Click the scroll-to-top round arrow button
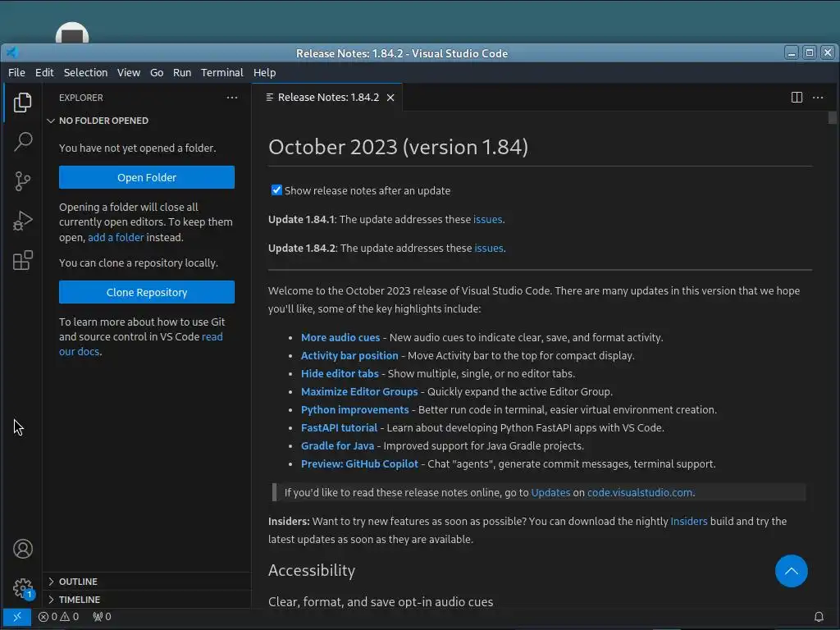This screenshot has width=840, height=630. 792,571
